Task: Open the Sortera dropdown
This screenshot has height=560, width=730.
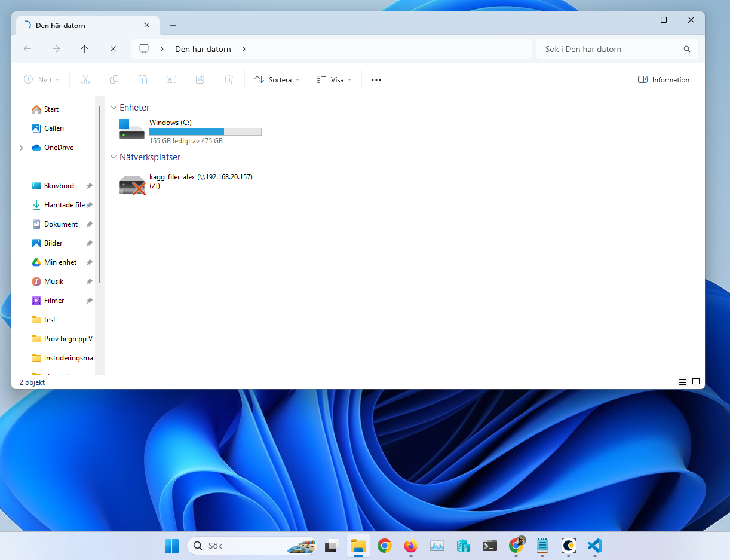Action: (277, 80)
